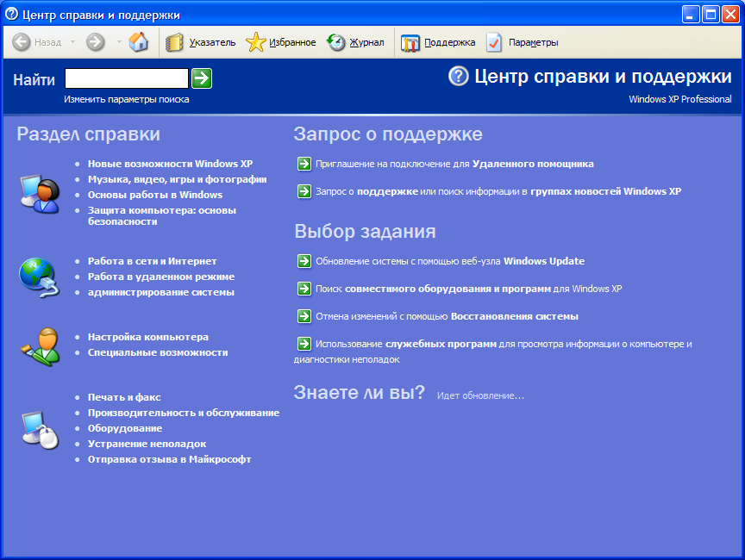
Task: Open the Журнал history icon
Action: (336, 42)
